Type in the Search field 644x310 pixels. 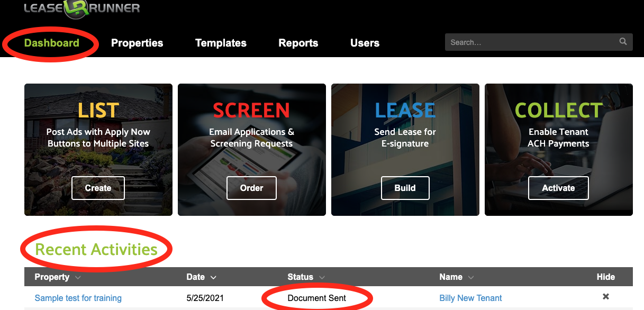pos(529,42)
